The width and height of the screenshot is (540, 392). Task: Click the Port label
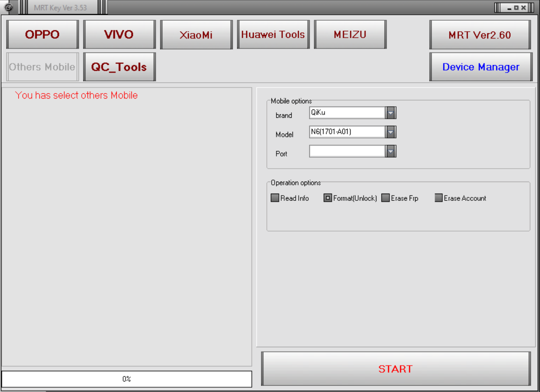281,154
